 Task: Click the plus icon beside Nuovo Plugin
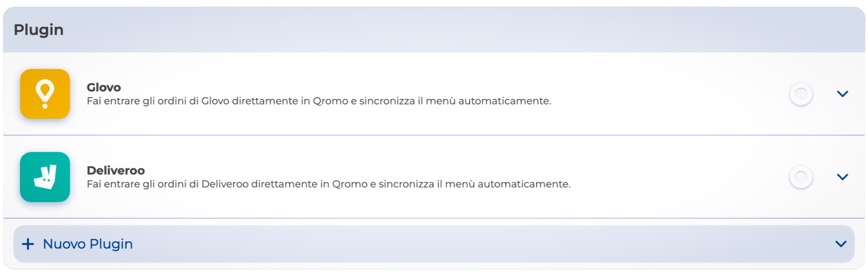28,244
